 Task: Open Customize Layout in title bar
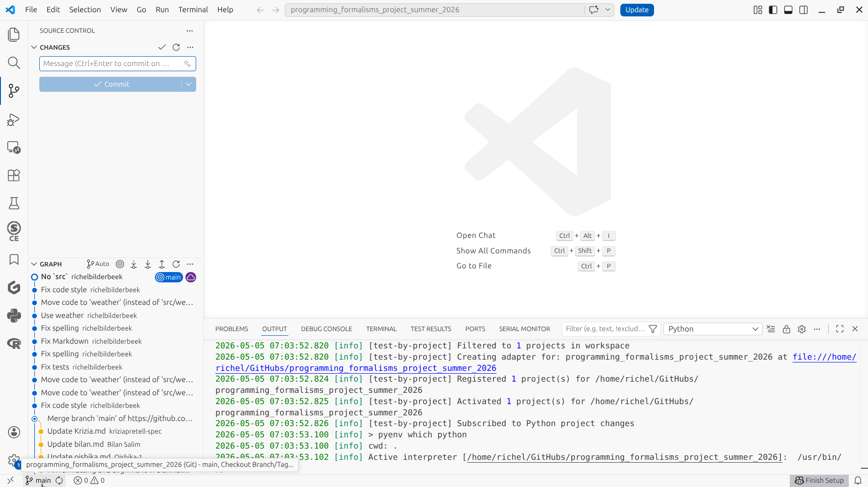point(758,10)
